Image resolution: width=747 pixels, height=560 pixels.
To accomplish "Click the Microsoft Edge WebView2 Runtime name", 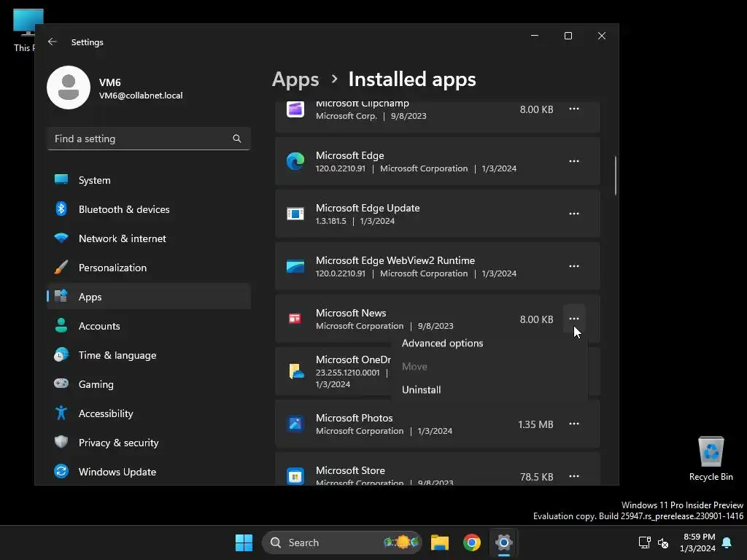I will tap(395, 260).
